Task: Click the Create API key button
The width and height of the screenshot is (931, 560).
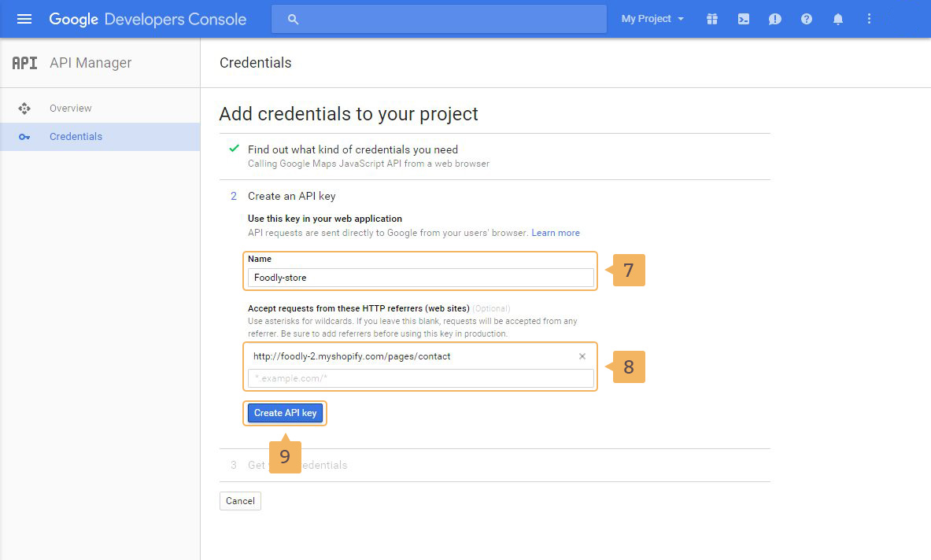Action: 285,413
